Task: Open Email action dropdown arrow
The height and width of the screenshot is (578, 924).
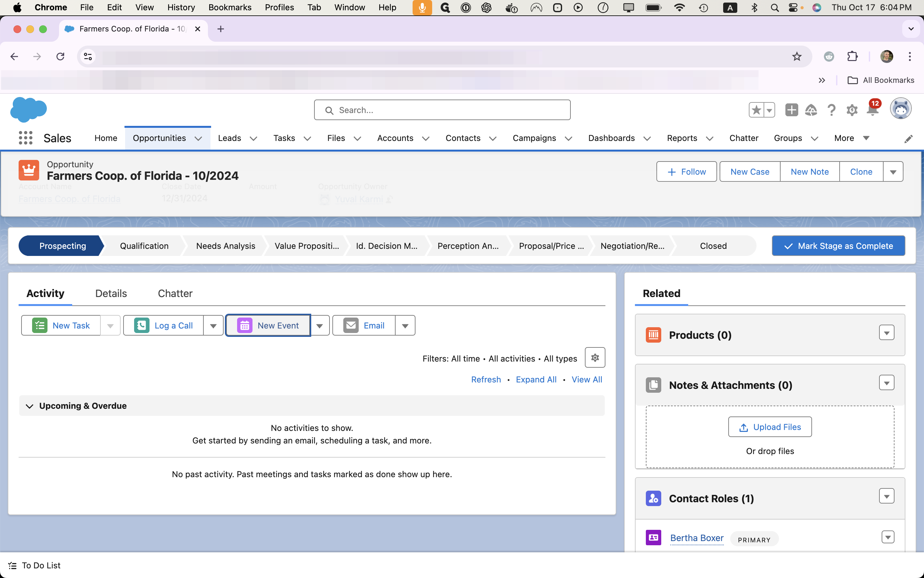Action: (405, 325)
